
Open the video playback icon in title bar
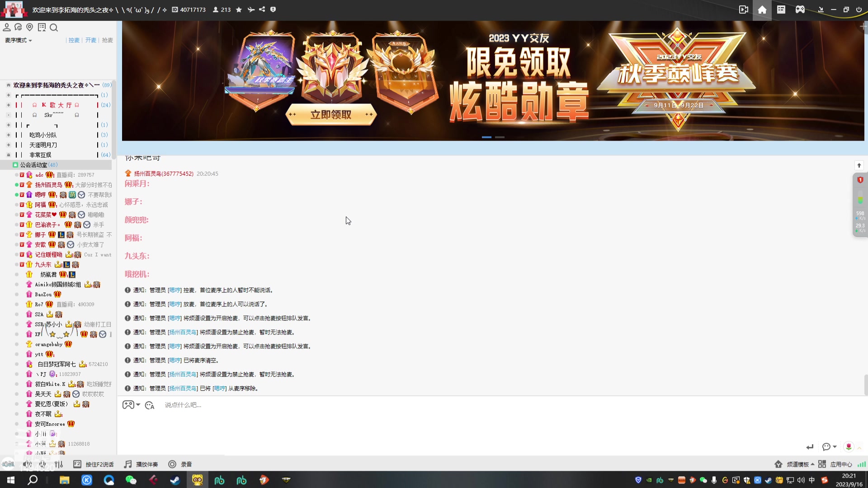coord(744,9)
